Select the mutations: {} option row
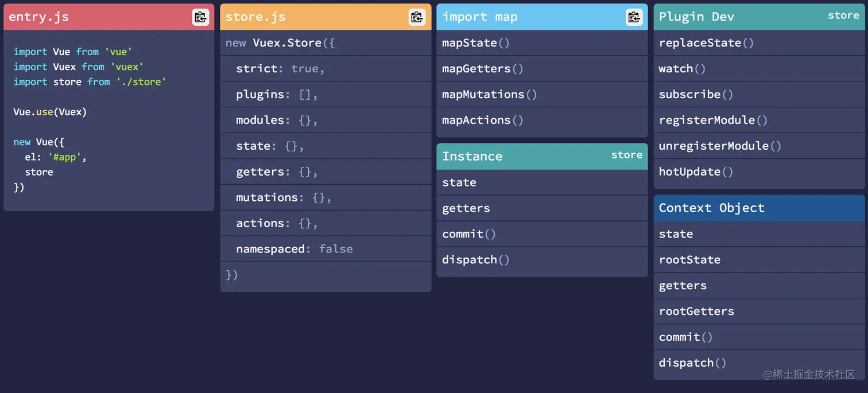Viewport: 868px width, 393px height. pyautogui.click(x=325, y=198)
